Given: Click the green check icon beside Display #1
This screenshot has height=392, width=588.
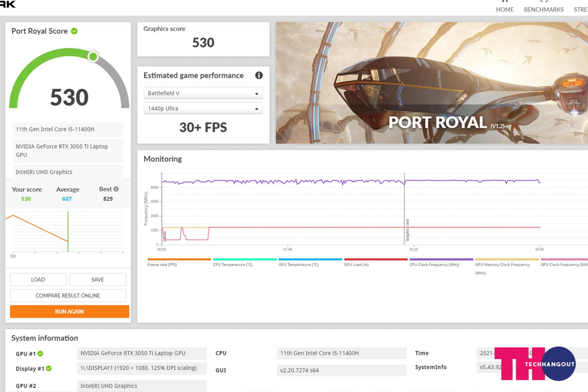Looking at the screenshot, I should pyautogui.click(x=49, y=368).
